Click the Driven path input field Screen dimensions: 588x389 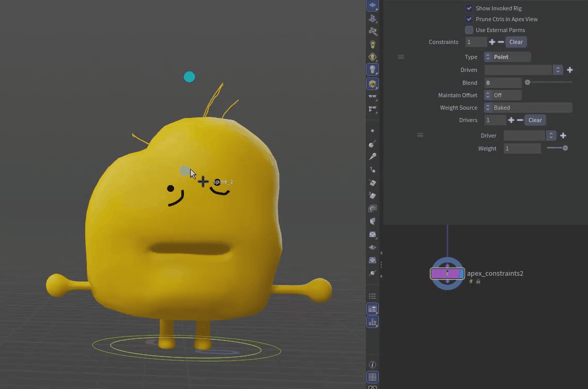(x=518, y=70)
